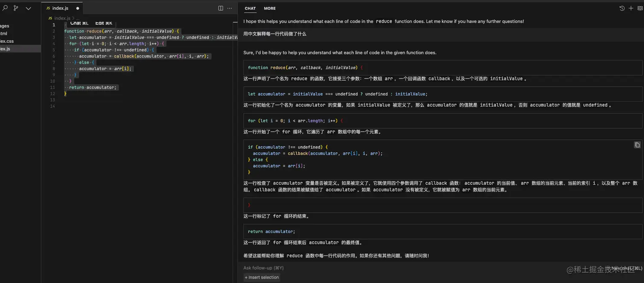Open chat history via the clock icon
This screenshot has width=644, height=283.
coord(621,8)
